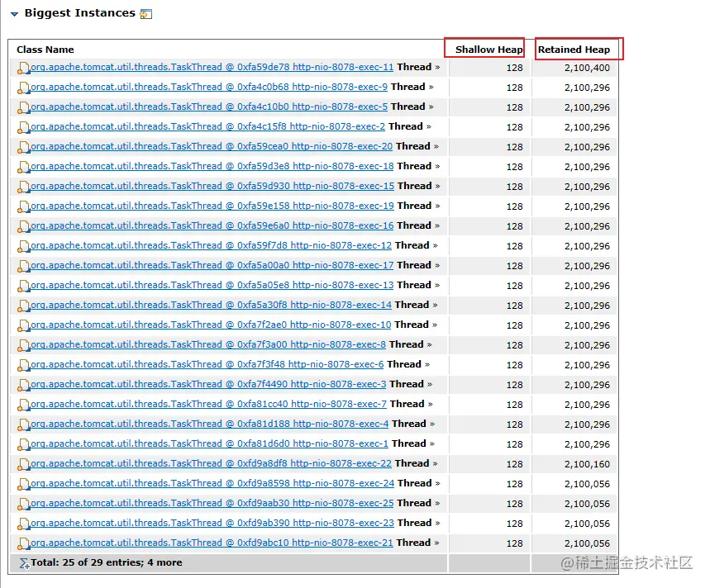Open the http-nio-8078-exec-9 TaskThread link
This screenshot has height=588, width=710.
point(209,87)
